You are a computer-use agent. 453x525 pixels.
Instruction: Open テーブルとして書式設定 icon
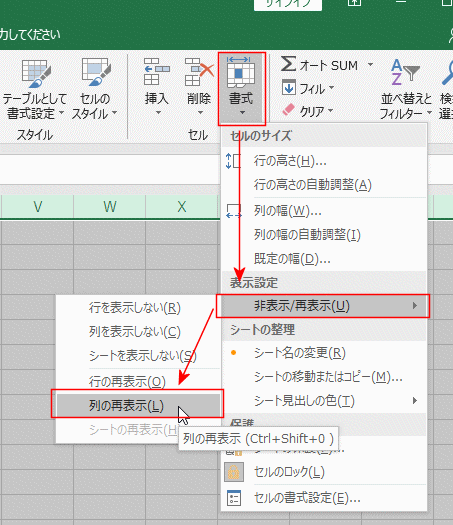(35, 73)
